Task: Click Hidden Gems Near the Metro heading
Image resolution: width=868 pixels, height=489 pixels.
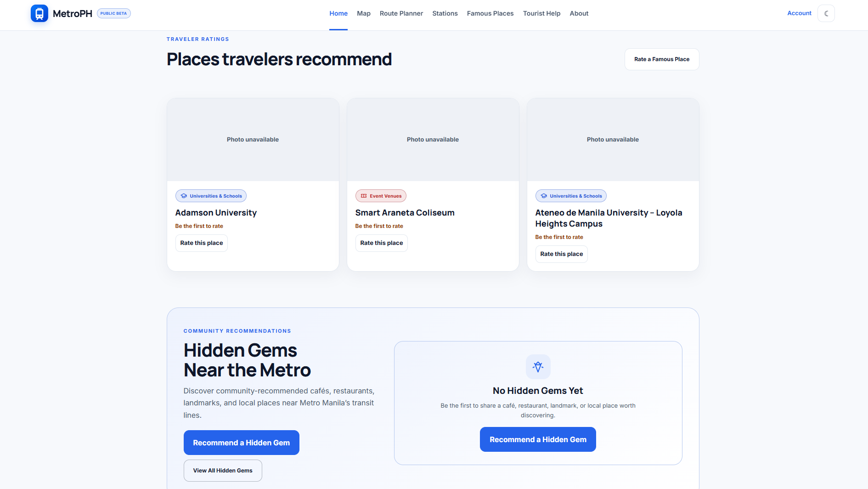Action: click(x=247, y=360)
